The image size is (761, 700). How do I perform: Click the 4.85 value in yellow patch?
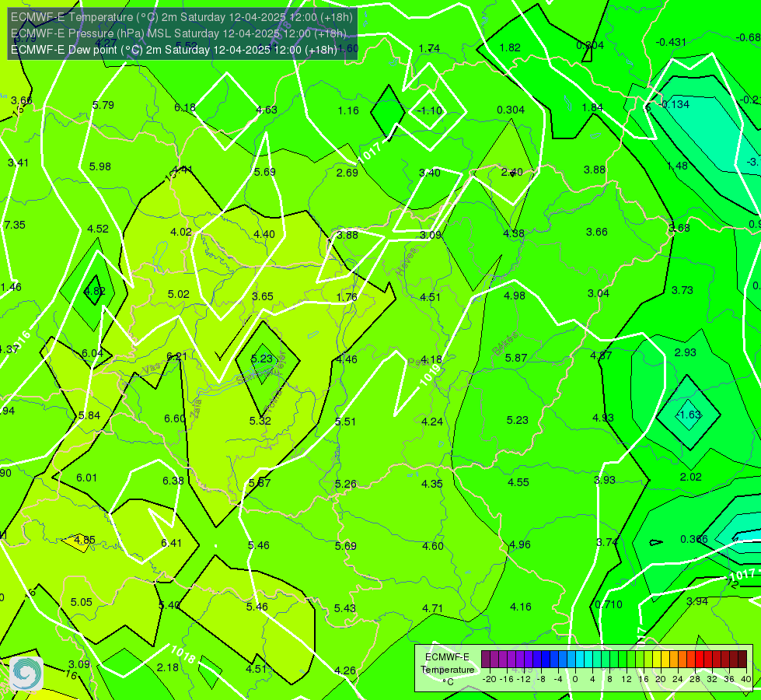[x=85, y=540]
